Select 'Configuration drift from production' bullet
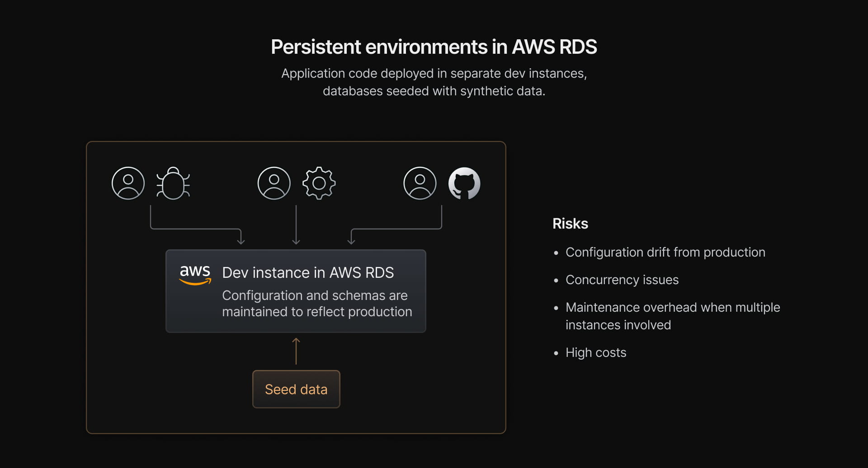The width and height of the screenshot is (868, 468). [x=665, y=252]
